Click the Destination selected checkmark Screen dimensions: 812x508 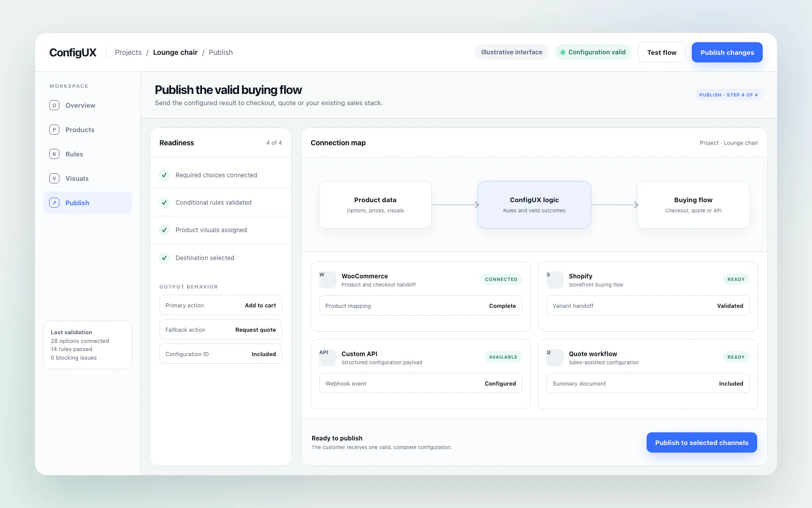coord(164,258)
